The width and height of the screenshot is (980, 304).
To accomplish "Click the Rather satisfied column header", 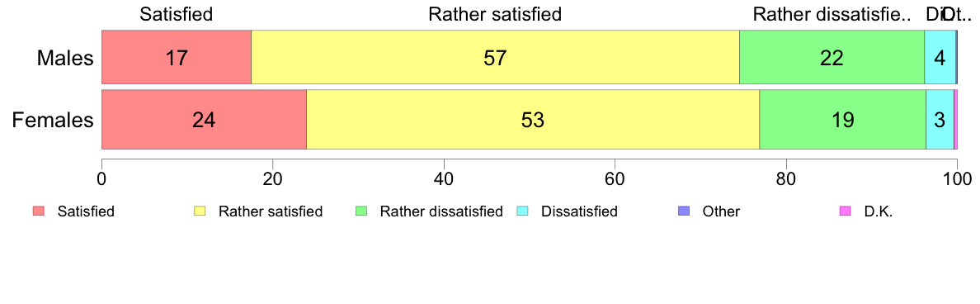I will [495, 14].
